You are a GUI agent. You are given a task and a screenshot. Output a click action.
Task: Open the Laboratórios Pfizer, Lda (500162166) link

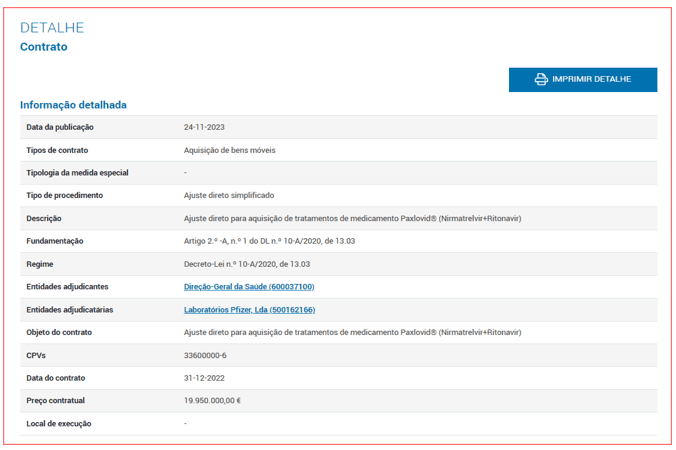coord(249,310)
